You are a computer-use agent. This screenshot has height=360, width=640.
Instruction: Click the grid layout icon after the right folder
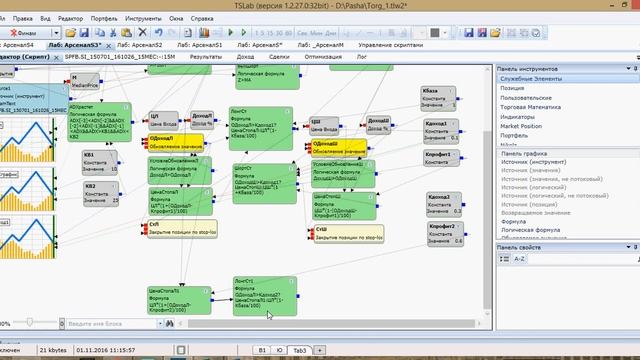(x=511, y=33)
